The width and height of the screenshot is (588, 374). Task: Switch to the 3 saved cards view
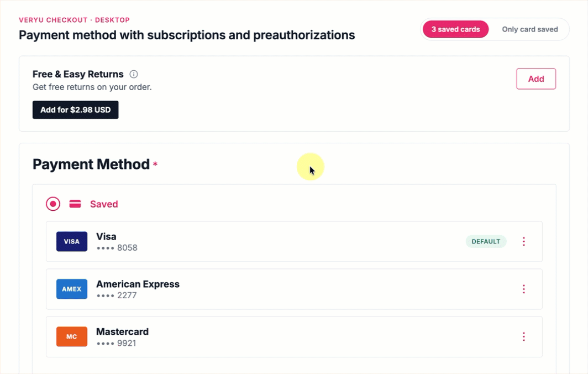455,29
